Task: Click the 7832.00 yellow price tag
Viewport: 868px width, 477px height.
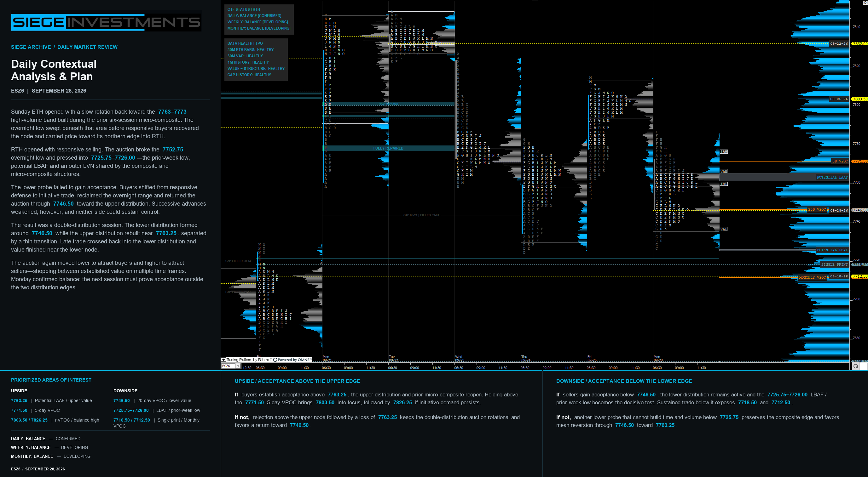Action: point(860,43)
